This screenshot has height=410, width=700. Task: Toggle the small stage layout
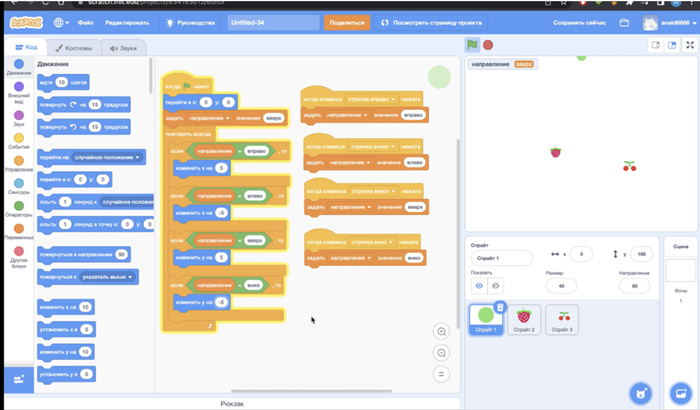point(656,45)
